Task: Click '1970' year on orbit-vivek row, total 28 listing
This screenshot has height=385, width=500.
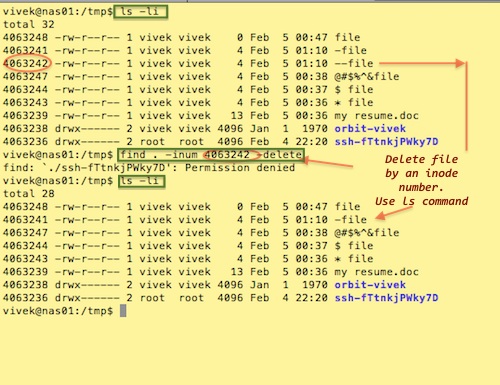Action: 315,285
